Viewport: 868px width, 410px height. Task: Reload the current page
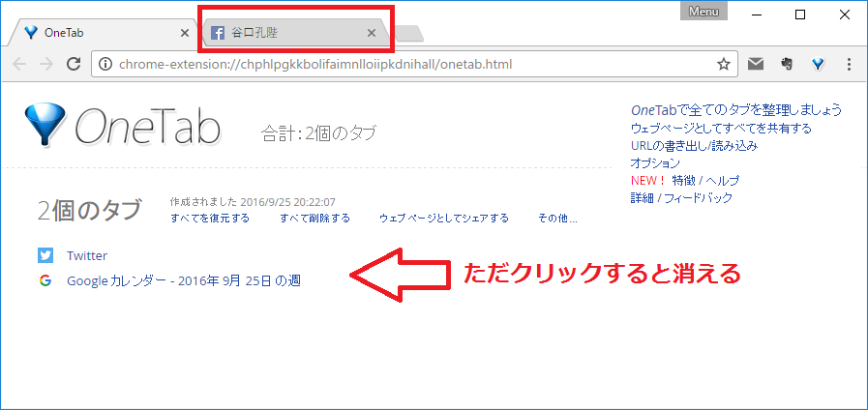click(73, 65)
